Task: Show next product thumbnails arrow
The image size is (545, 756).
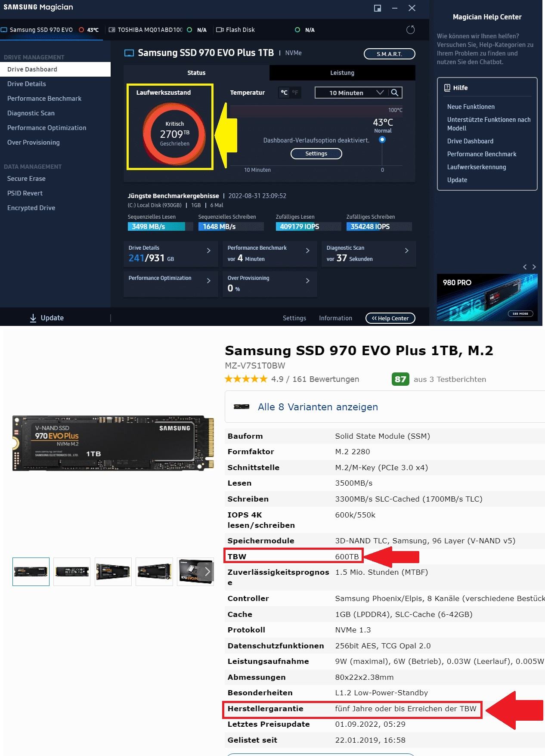Action: pyautogui.click(x=207, y=571)
